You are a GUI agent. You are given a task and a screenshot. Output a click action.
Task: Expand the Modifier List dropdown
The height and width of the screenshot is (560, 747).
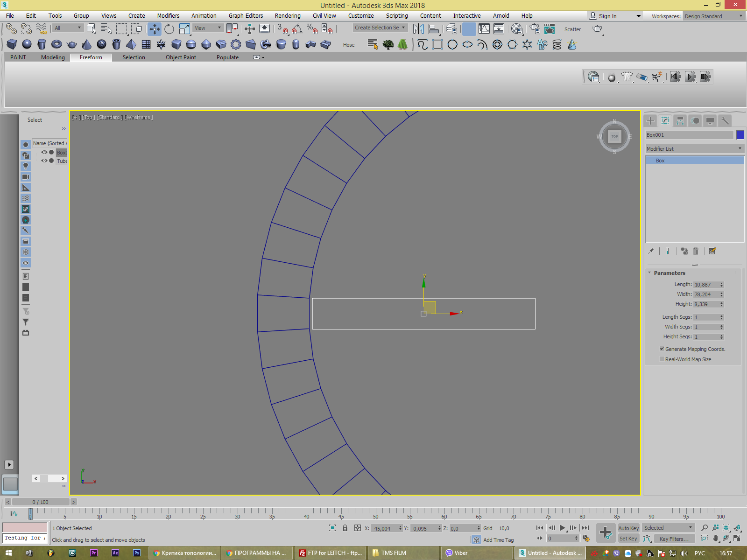tap(694, 149)
